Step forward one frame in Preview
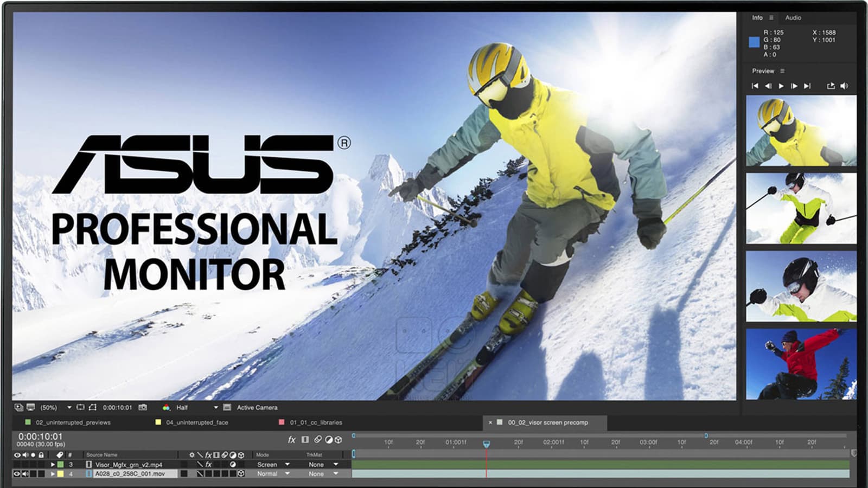 coord(794,86)
